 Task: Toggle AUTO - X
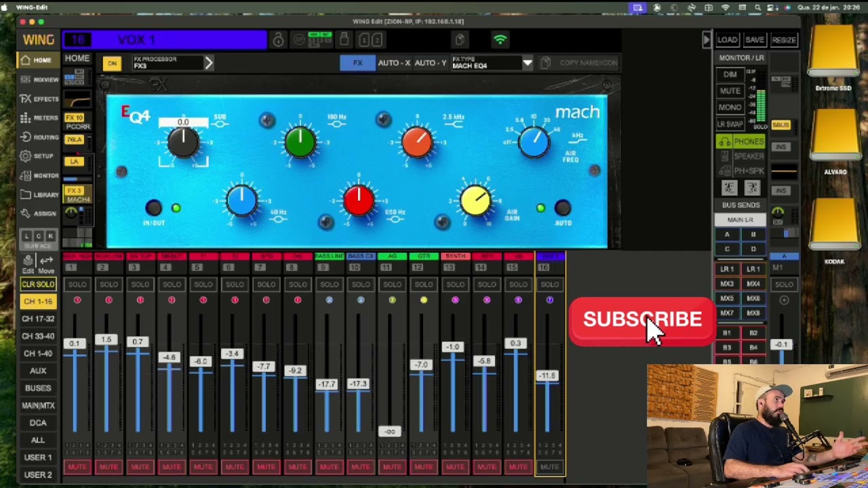click(394, 63)
